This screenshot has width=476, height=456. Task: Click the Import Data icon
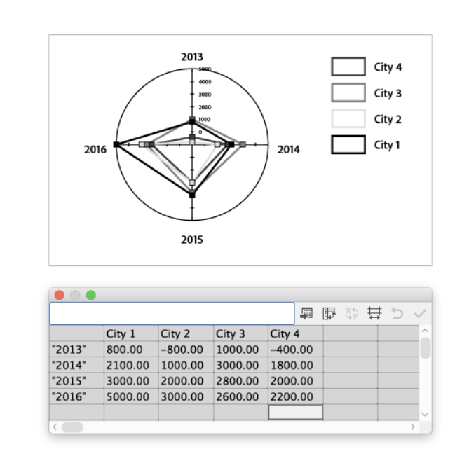click(306, 313)
